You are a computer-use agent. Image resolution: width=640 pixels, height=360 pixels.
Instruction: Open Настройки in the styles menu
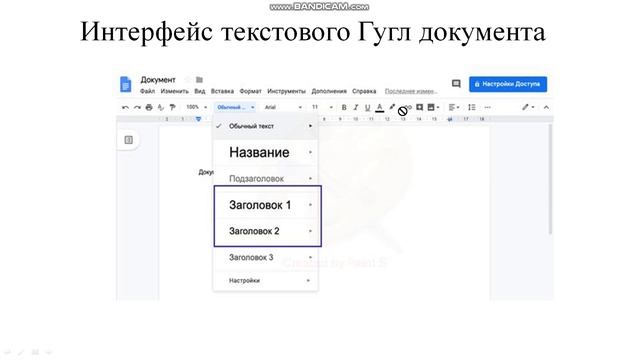click(x=265, y=280)
